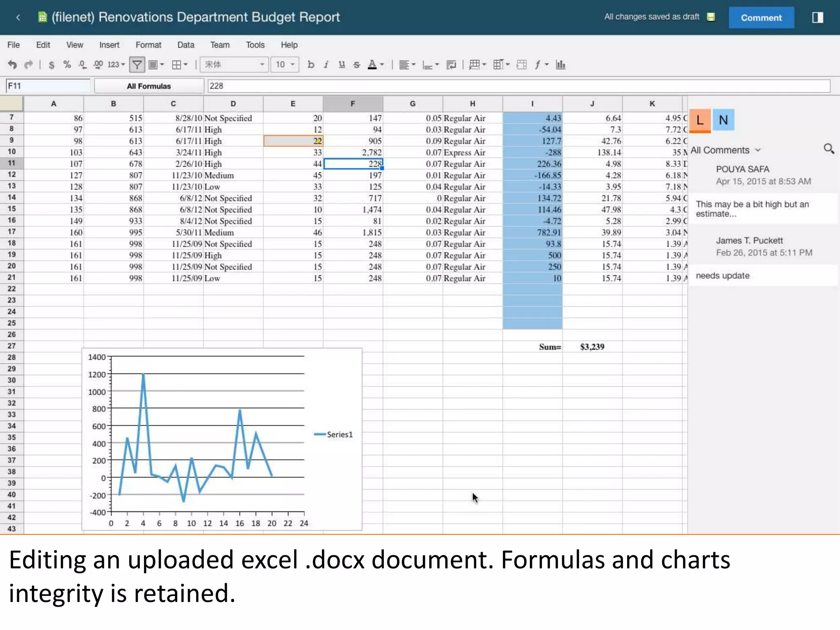Image resolution: width=840 pixels, height=630 pixels.
Task: Toggle wrap text icon
Action: point(451,64)
